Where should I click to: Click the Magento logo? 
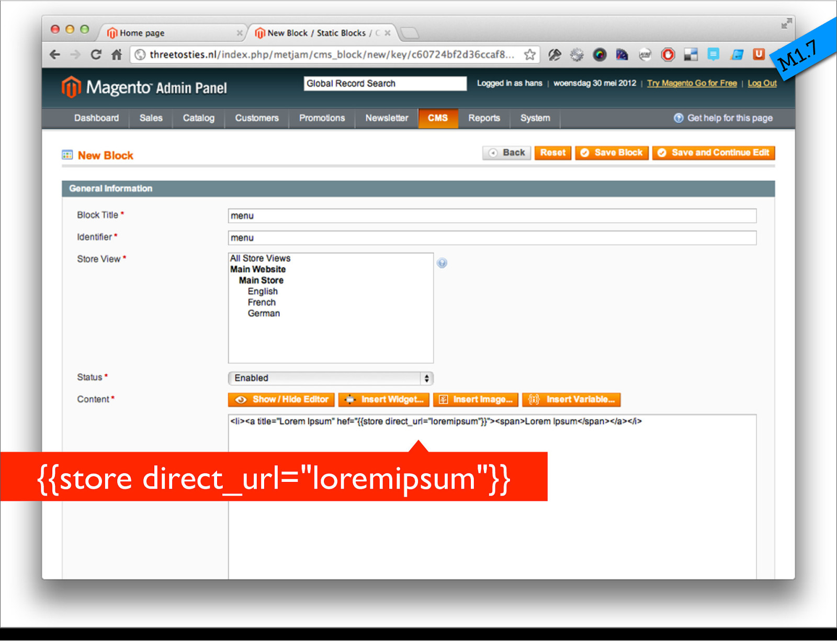click(x=144, y=87)
